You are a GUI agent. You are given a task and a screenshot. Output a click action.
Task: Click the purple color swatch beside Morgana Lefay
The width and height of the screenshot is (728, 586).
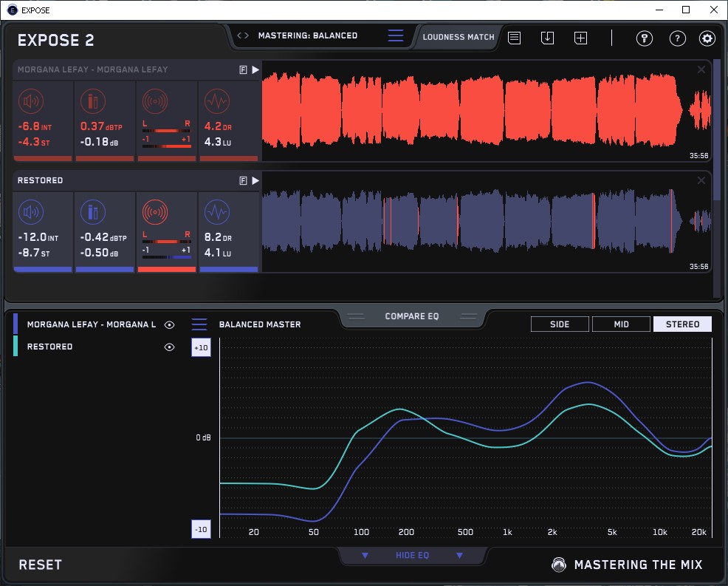[x=16, y=324]
